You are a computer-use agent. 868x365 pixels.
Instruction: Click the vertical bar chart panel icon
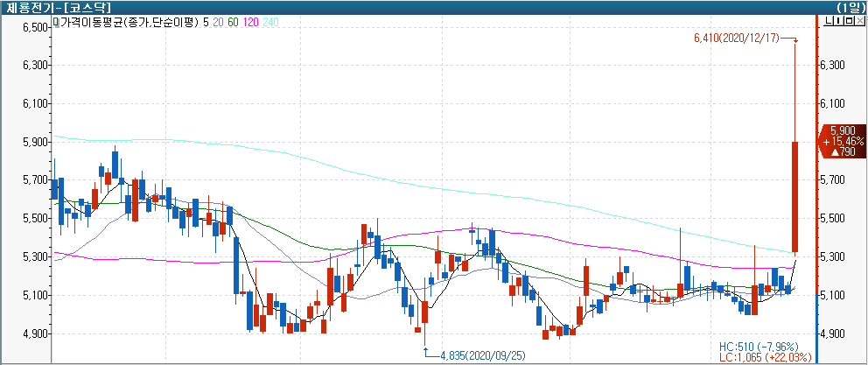pos(836,20)
